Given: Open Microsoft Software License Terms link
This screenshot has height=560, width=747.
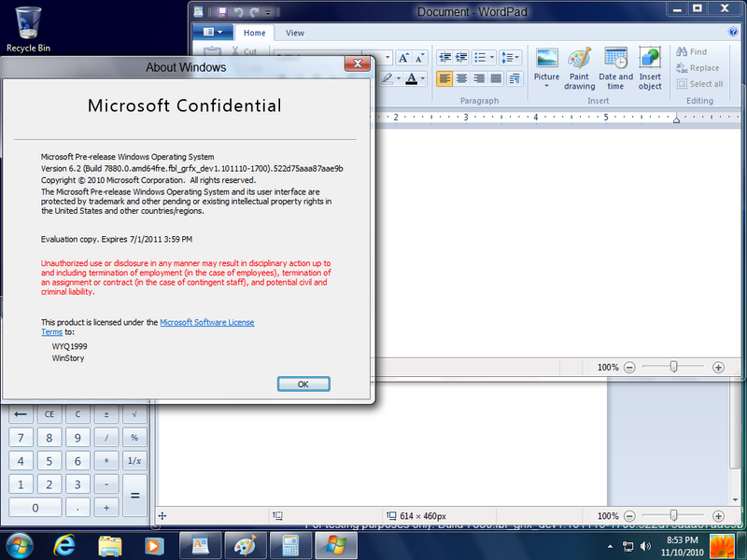Looking at the screenshot, I should click(206, 322).
